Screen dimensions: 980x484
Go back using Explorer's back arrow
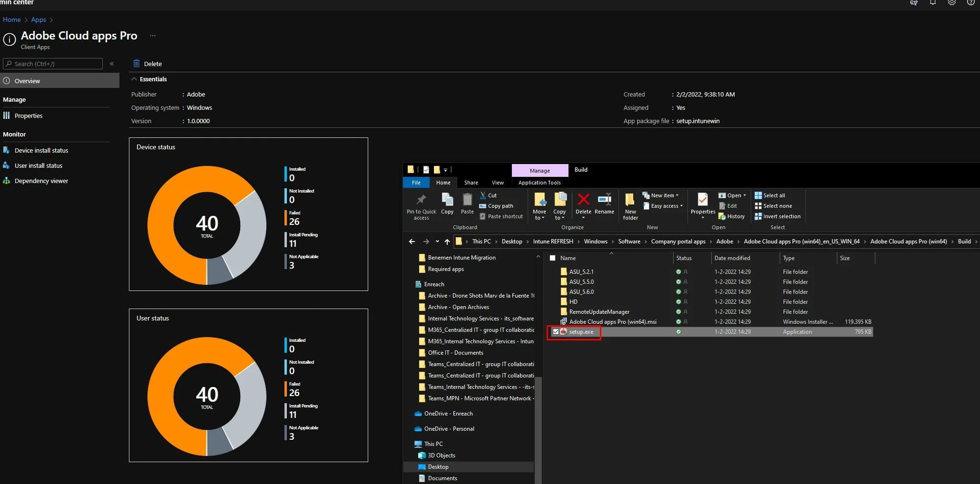[x=412, y=242]
